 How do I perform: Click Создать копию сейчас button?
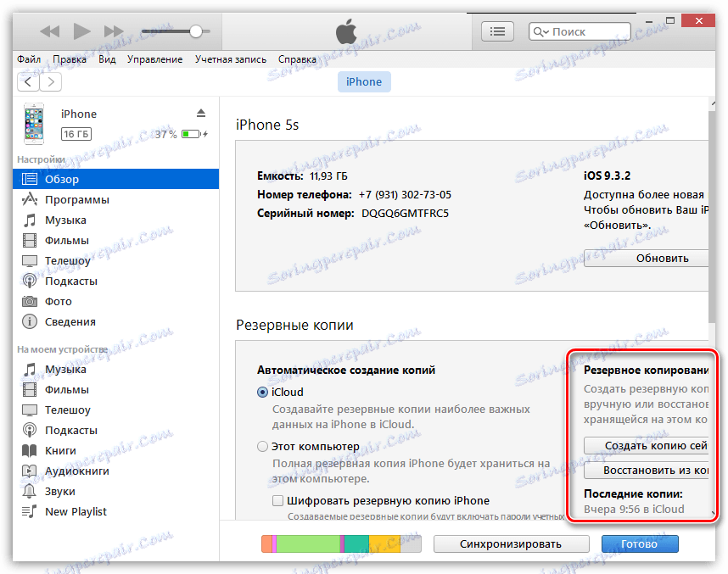[x=647, y=445]
